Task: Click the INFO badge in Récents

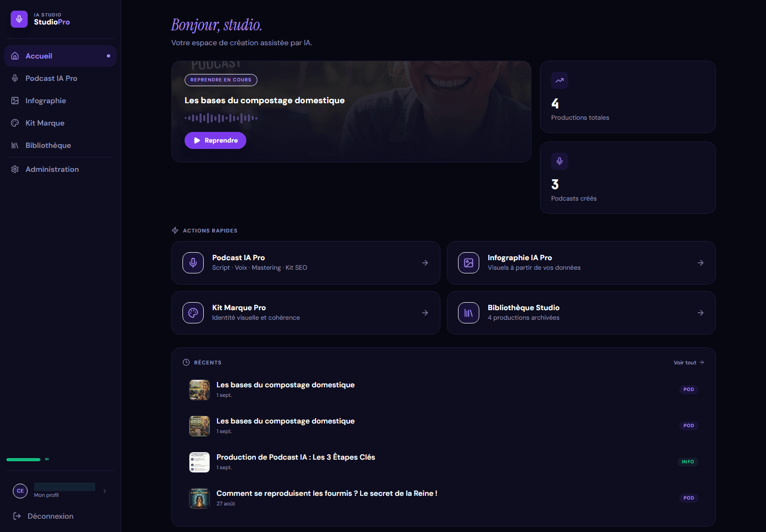Action: [x=688, y=462]
